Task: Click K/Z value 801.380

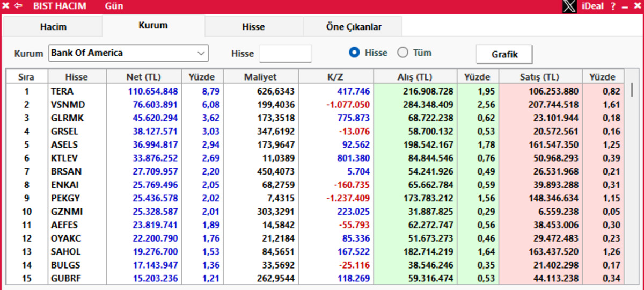Action: 354,158
